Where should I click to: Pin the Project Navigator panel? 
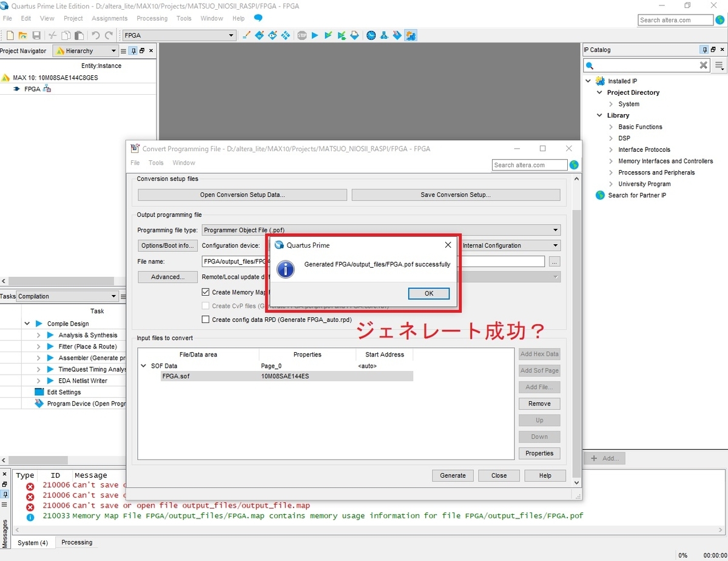point(133,51)
